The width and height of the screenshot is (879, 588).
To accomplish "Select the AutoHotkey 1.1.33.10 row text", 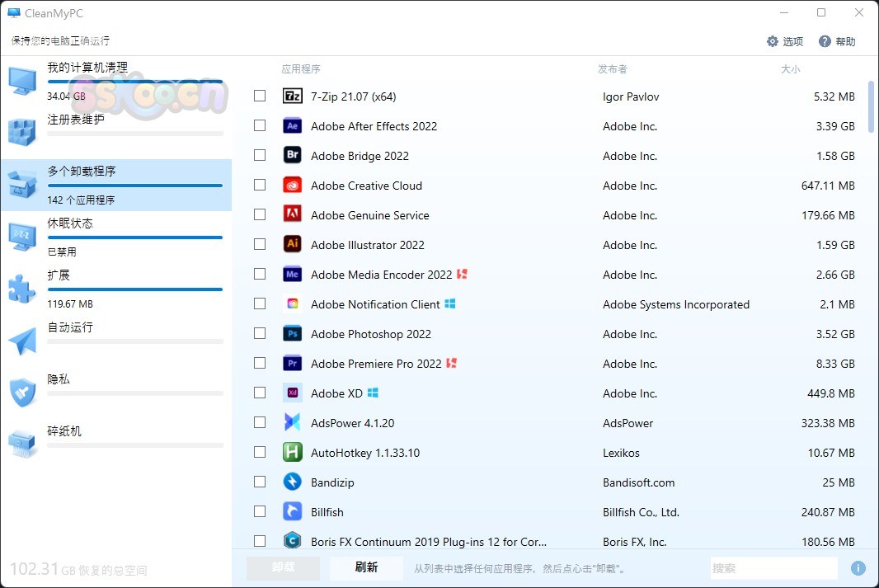I will tap(365, 453).
